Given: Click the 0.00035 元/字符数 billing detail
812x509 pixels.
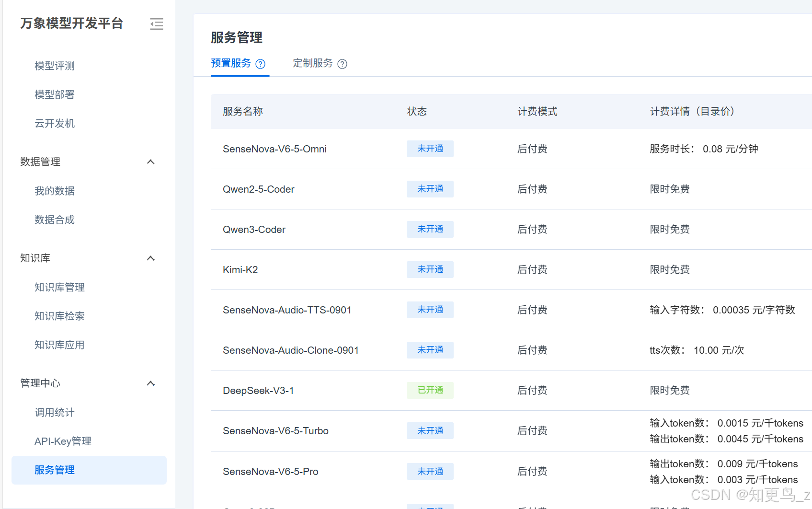Looking at the screenshot, I should [x=754, y=310].
